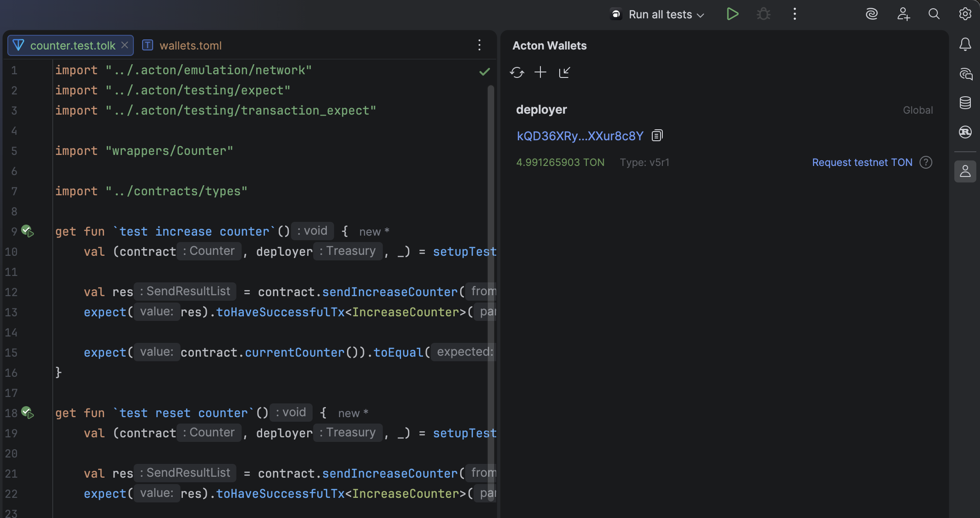Click the green inspection checkmark in editor
Image resolution: width=980 pixels, height=518 pixels.
coord(484,72)
